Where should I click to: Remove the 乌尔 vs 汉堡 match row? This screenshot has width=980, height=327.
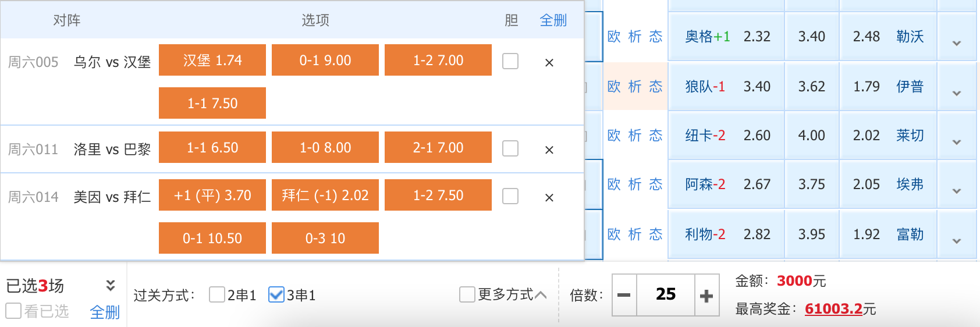(549, 62)
